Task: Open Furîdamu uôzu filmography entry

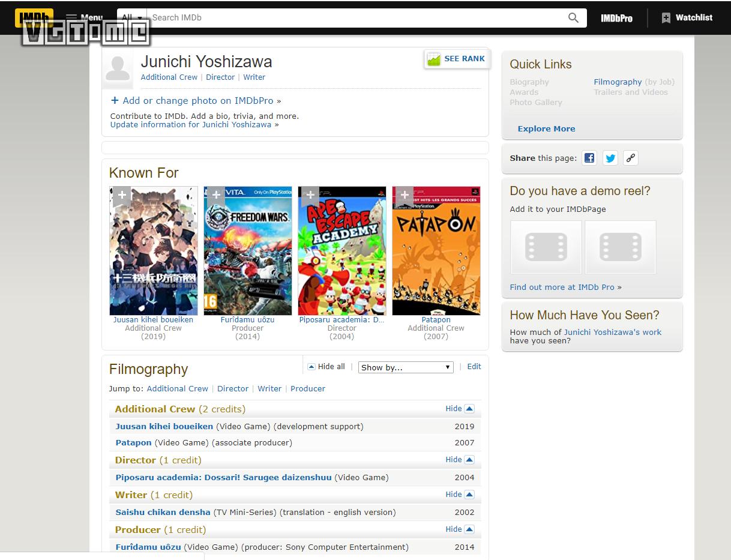Action: click(x=148, y=547)
